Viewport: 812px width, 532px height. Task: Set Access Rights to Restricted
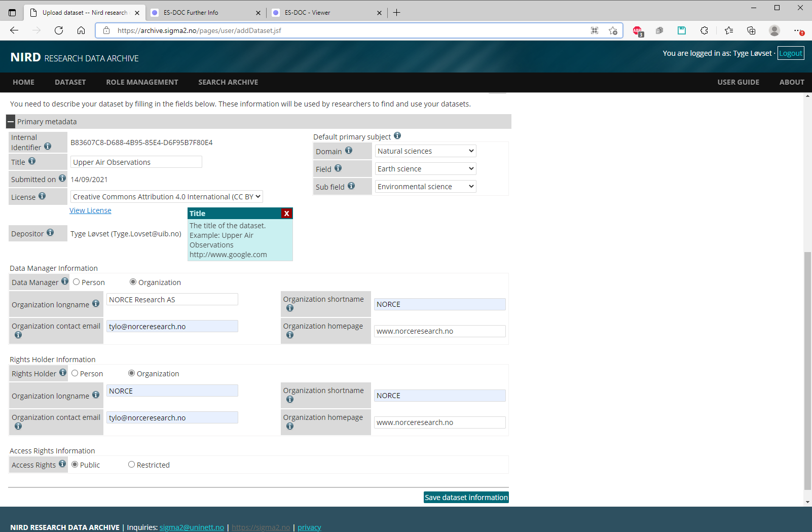(132, 465)
